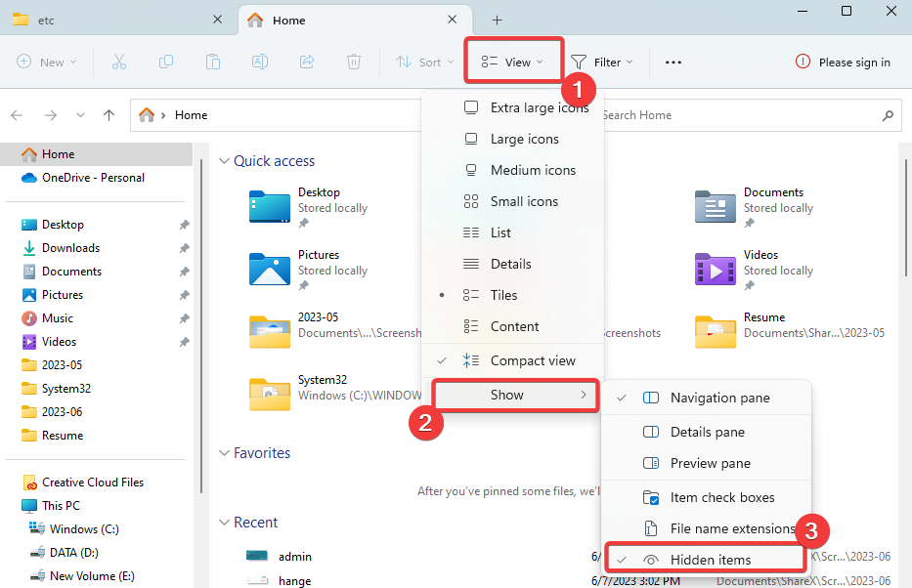Open the Documents folder tile icon
This screenshot has width=912, height=588.
pyautogui.click(x=715, y=207)
